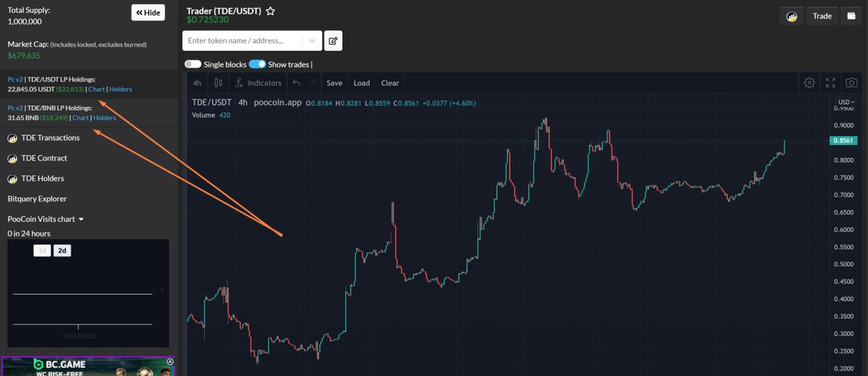Viewport: 868px width, 376px height.
Task: Click the Load chart button
Action: point(361,83)
